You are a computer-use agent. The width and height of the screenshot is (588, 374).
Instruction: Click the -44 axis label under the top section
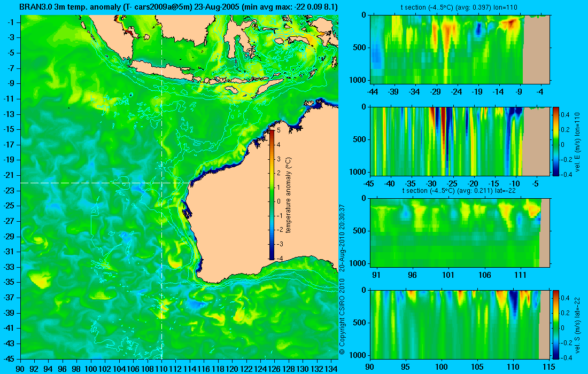tap(373, 92)
